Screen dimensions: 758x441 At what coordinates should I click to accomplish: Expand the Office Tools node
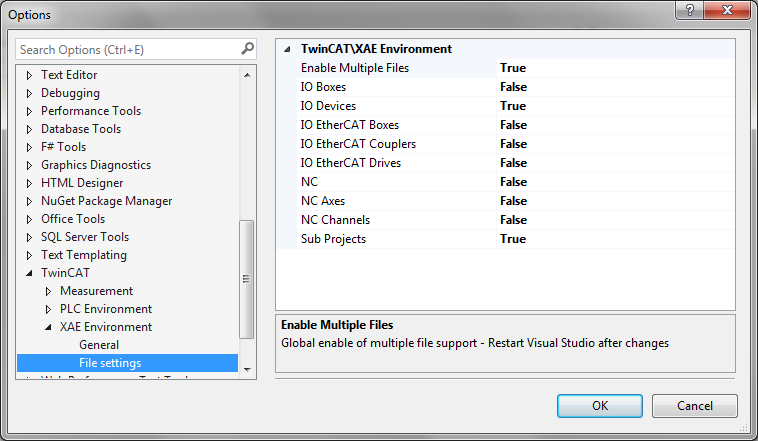pyautogui.click(x=29, y=219)
